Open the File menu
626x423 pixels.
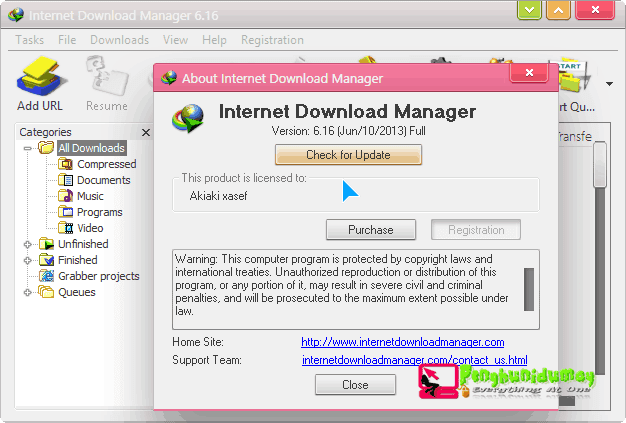(x=67, y=40)
